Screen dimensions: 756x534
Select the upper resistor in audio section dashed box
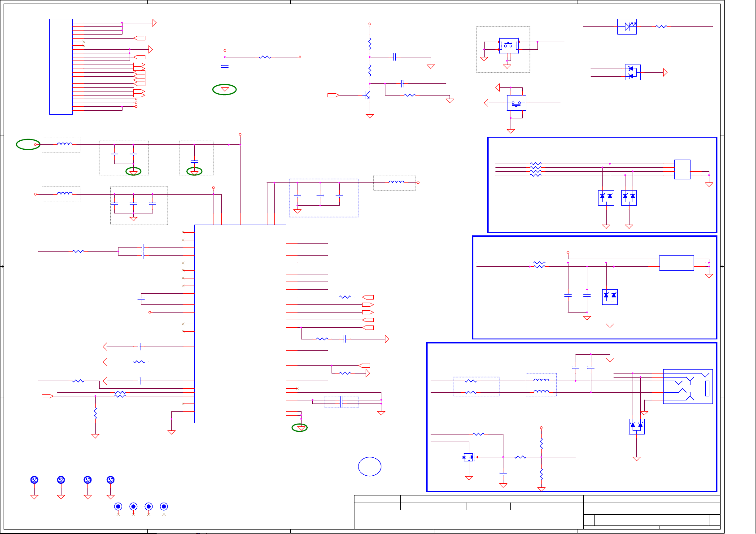(x=471, y=381)
